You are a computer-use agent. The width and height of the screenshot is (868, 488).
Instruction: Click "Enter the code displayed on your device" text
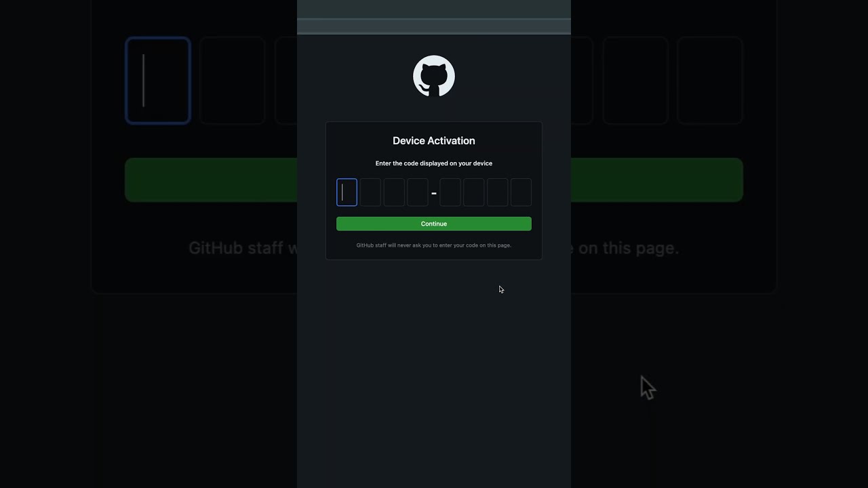pyautogui.click(x=434, y=163)
